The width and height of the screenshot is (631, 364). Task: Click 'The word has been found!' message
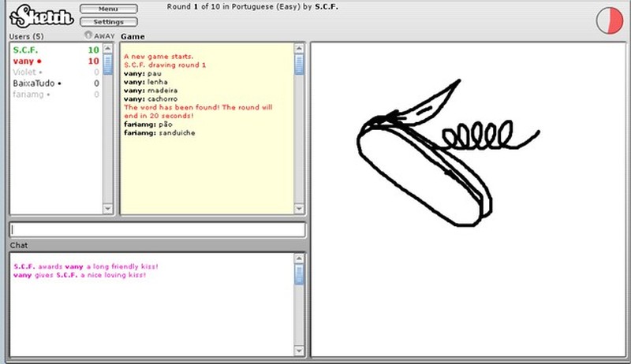pos(198,112)
